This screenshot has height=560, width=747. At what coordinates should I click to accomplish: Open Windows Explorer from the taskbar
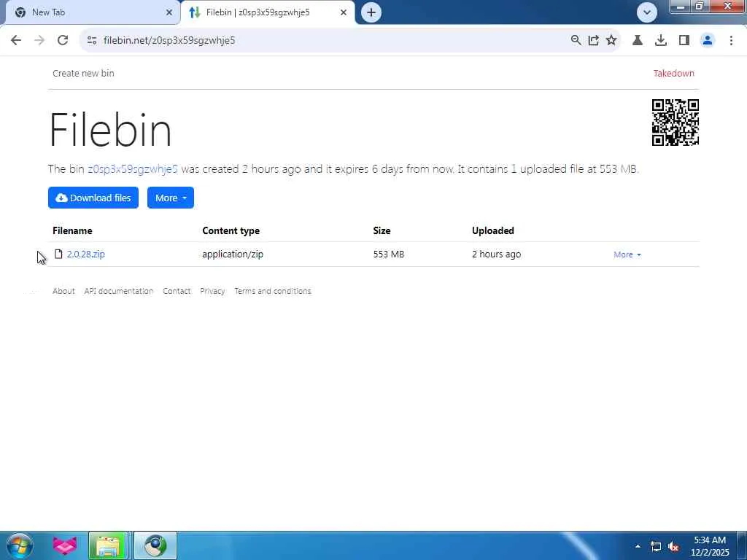pos(108,545)
